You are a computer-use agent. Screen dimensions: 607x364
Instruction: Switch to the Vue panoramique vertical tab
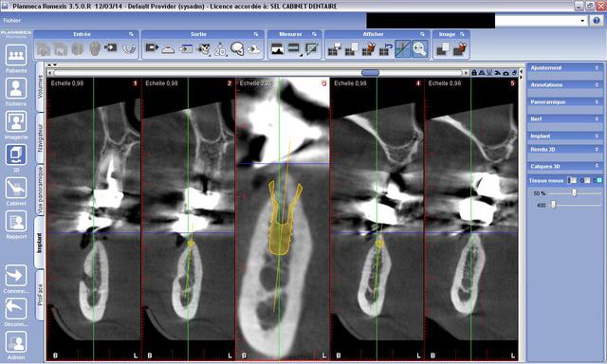[40, 190]
